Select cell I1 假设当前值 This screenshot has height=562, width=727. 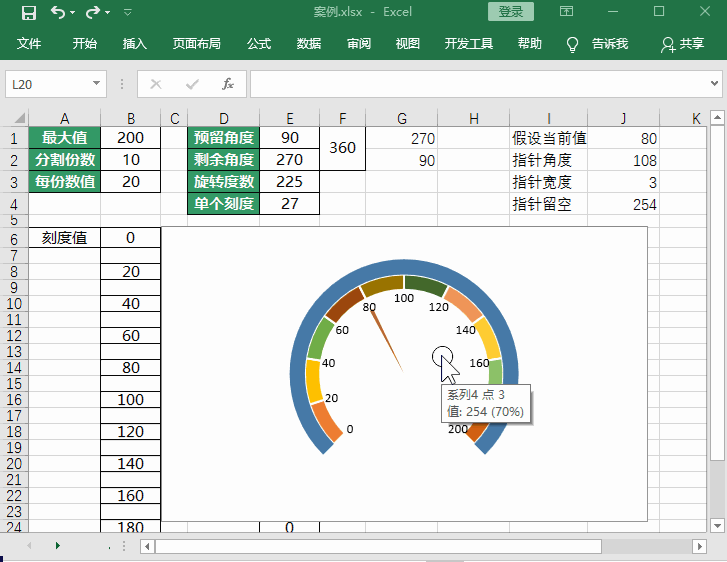point(548,138)
